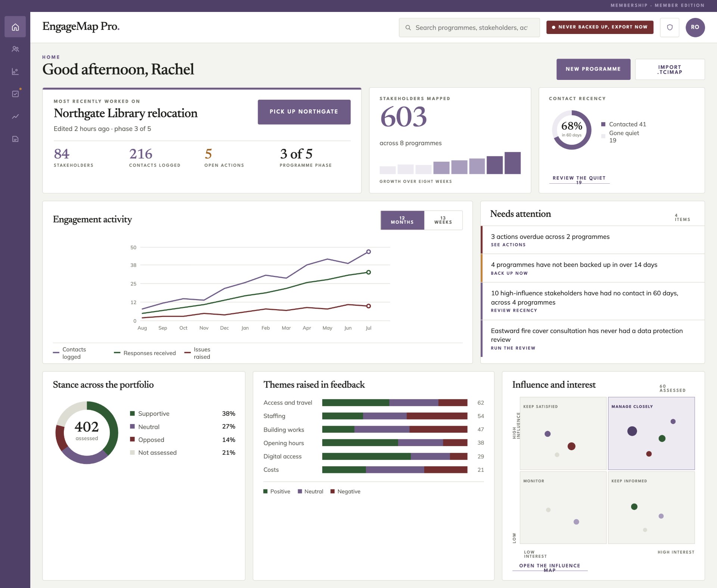Click the tallest bar in the growth chart
Image resolution: width=717 pixels, height=588 pixels.
[x=512, y=163]
